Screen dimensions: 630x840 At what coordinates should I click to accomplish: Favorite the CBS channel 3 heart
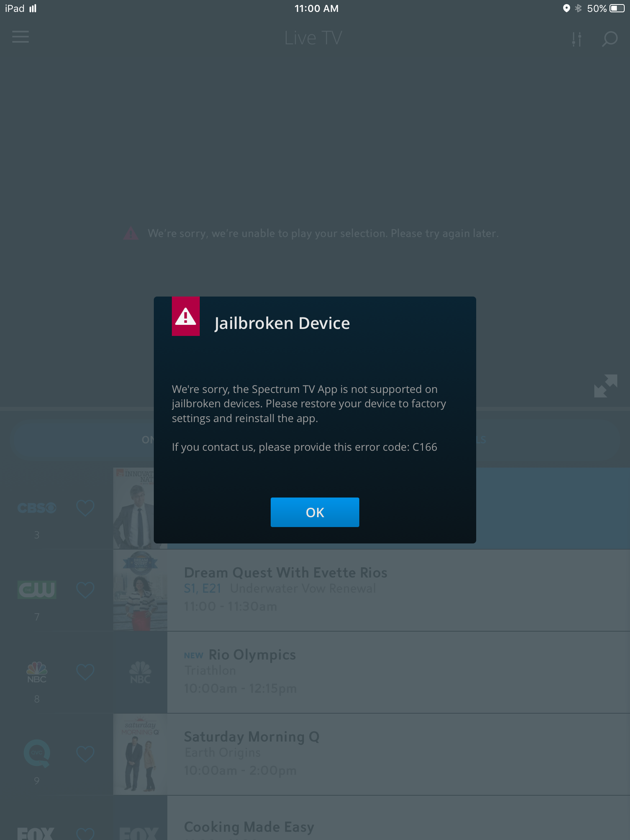click(85, 508)
